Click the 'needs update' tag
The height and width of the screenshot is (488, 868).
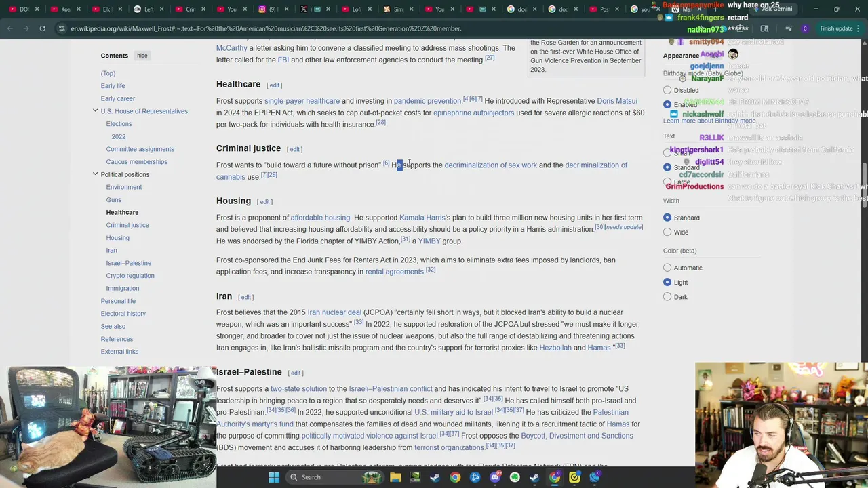click(623, 227)
